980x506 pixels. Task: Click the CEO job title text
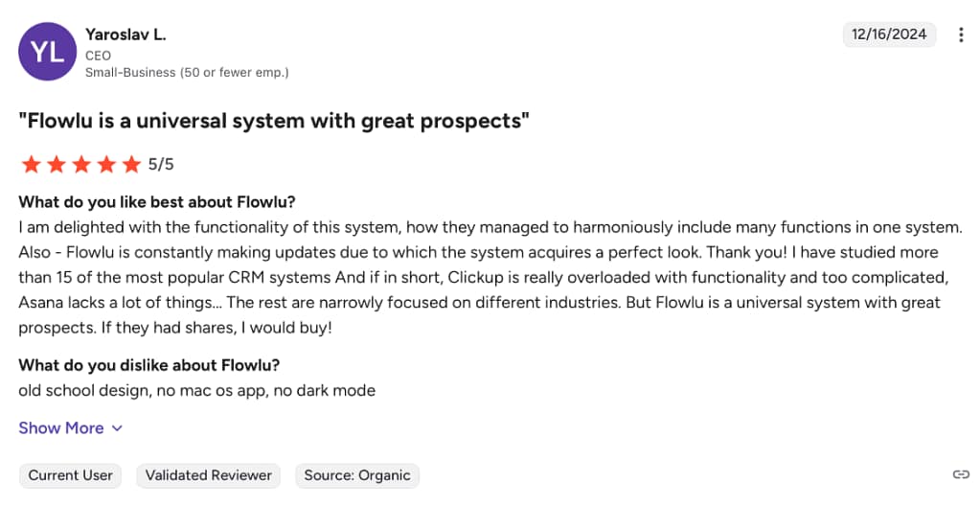[98, 56]
